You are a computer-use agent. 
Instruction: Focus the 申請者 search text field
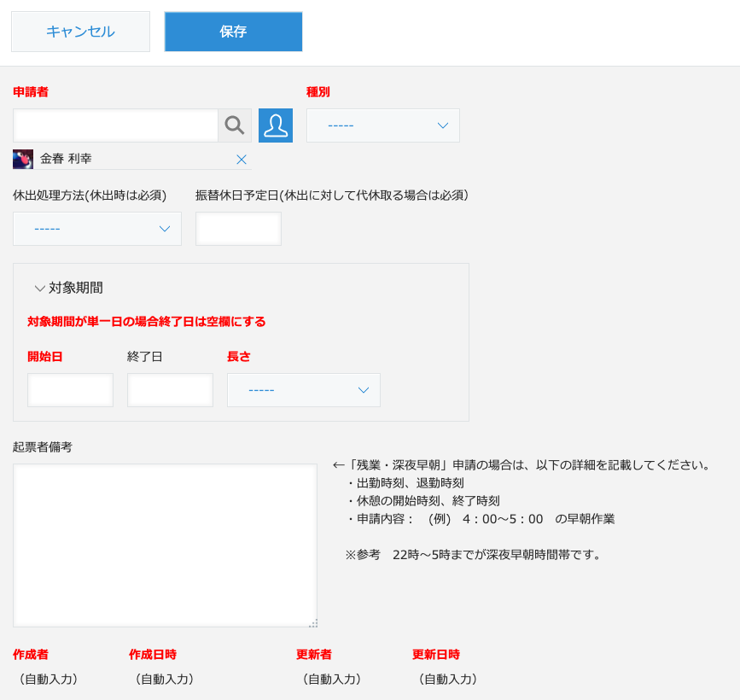(115, 125)
